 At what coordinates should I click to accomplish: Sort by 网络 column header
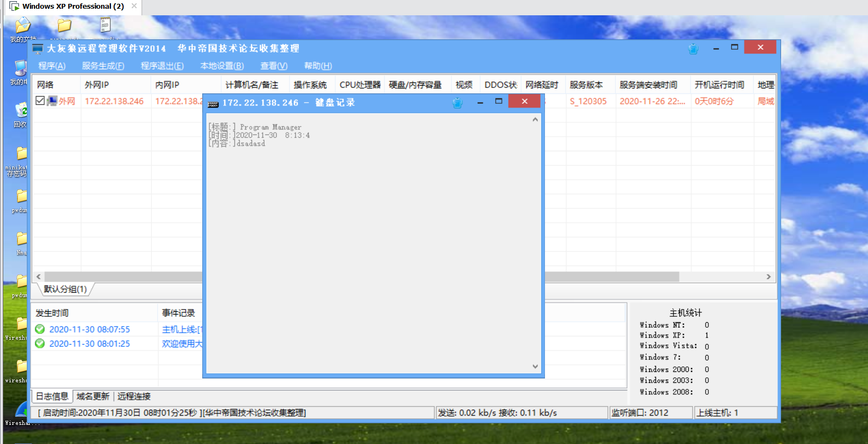[x=57, y=85]
